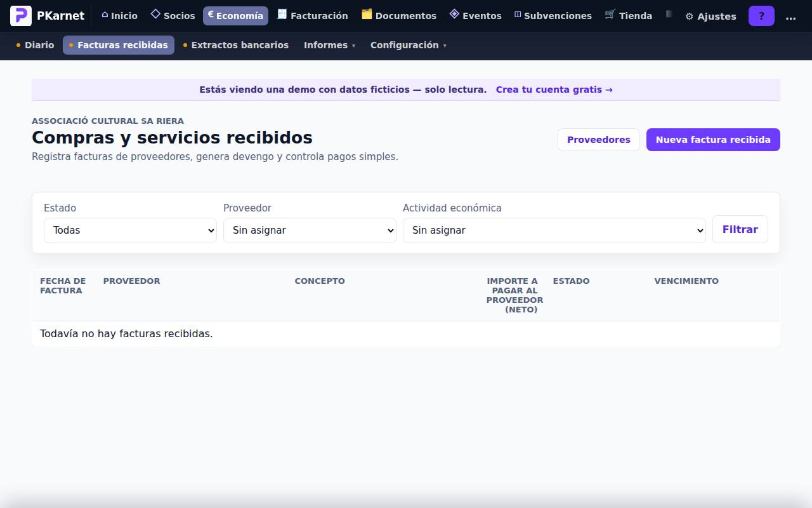Click the Todavía no hay facturas recibidas text
This screenshot has width=812, height=508.
coord(126,333)
